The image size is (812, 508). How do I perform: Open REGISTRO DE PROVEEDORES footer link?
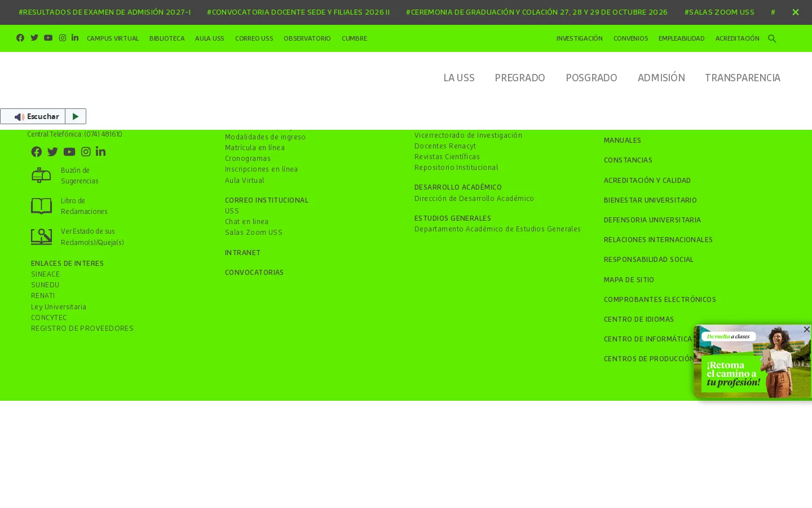pyautogui.click(x=82, y=329)
